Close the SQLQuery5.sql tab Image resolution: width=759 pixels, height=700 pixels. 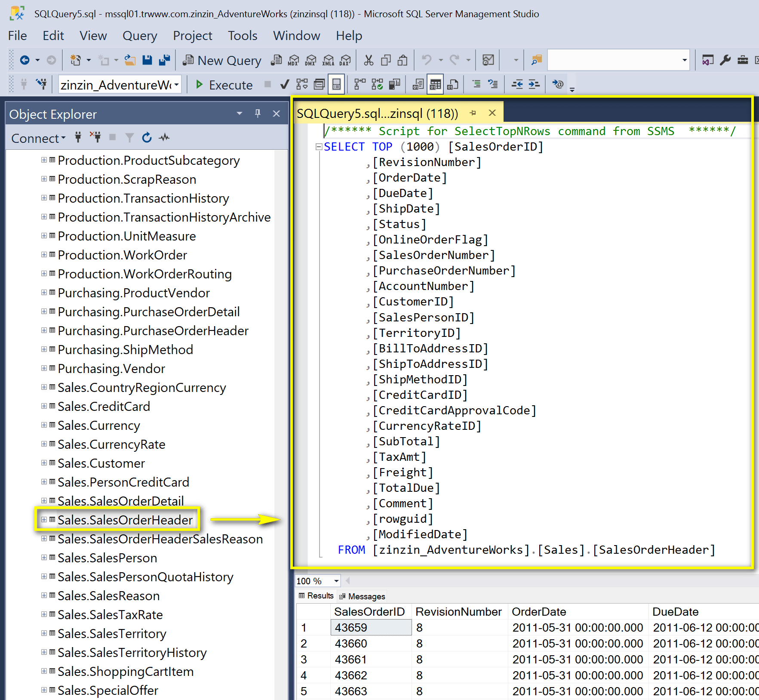492,113
